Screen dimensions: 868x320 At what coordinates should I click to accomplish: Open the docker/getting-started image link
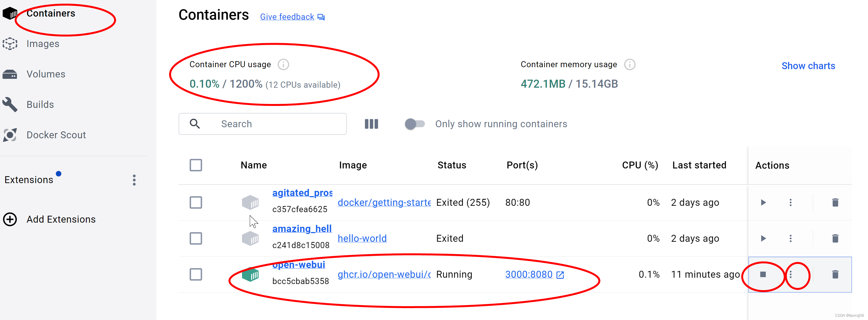(384, 202)
